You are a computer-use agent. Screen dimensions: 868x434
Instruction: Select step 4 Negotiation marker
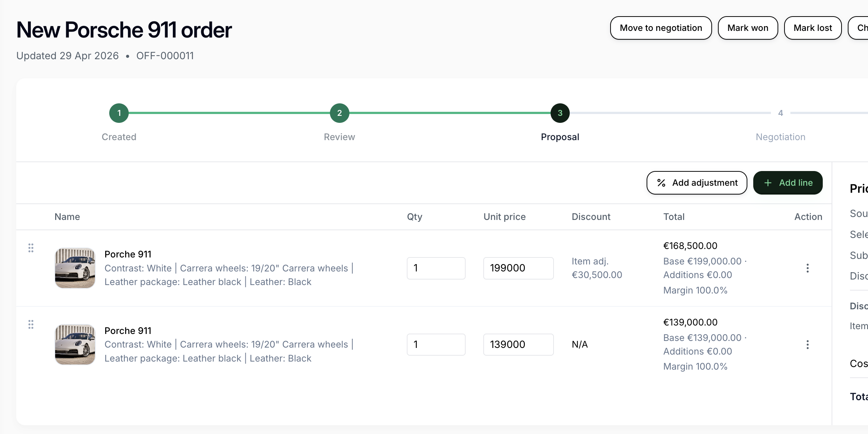(x=780, y=113)
